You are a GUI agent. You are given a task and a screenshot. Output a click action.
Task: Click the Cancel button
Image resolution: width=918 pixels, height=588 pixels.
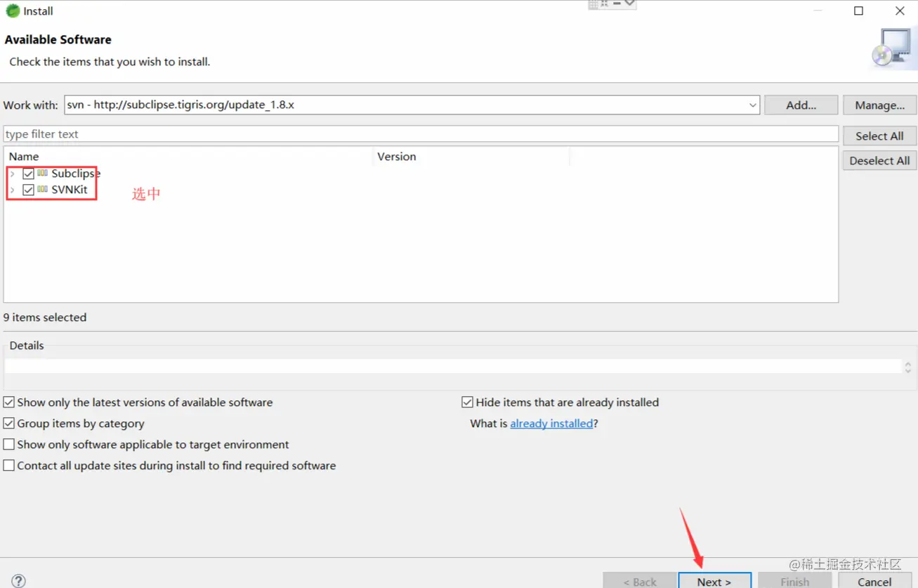click(x=874, y=581)
